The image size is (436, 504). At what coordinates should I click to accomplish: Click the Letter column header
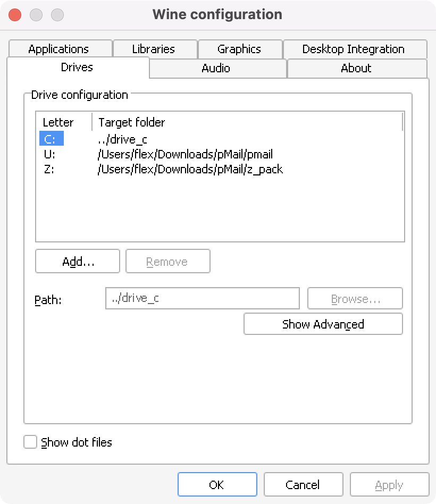[64, 122]
